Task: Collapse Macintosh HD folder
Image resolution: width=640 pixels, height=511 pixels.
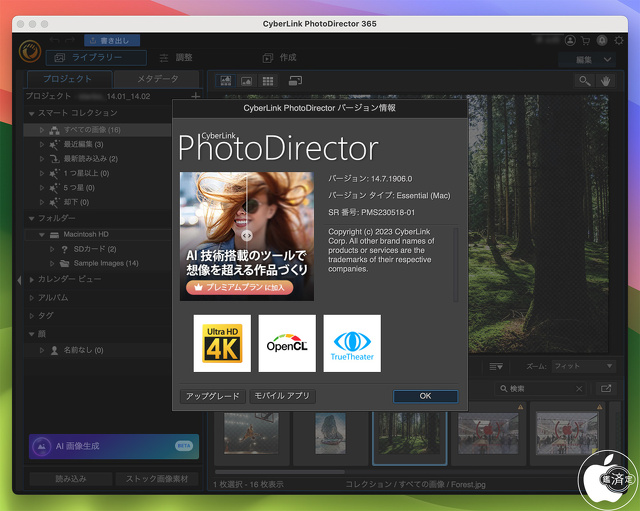Action: (42, 235)
